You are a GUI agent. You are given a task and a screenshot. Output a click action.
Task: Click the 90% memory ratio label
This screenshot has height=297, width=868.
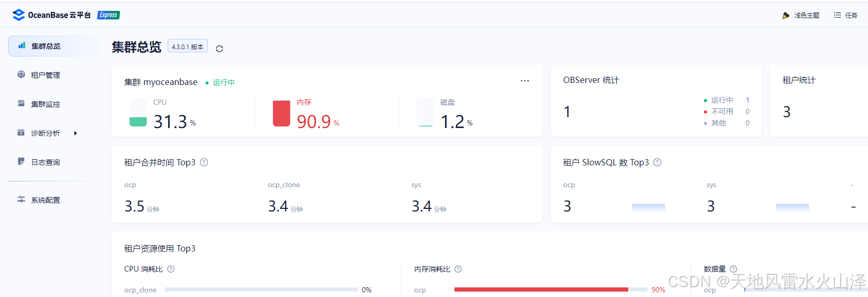(x=658, y=290)
